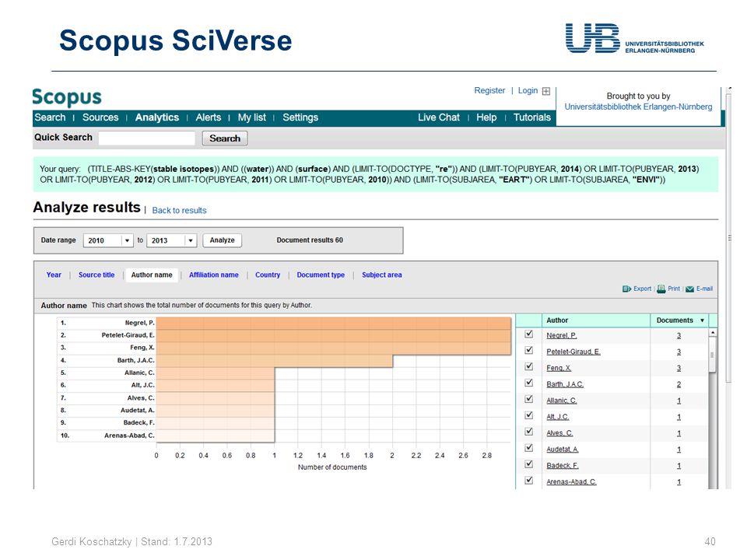Image resolution: width=747 pixels, height=560 pixels.
Task: Click the Feng, X. chart bar
Action: coord(334,348)
